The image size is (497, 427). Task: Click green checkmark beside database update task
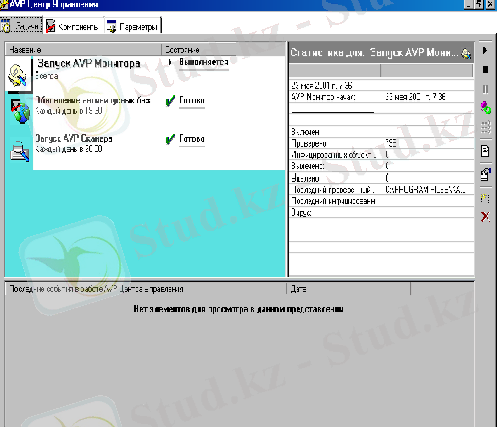coord(170,101)
